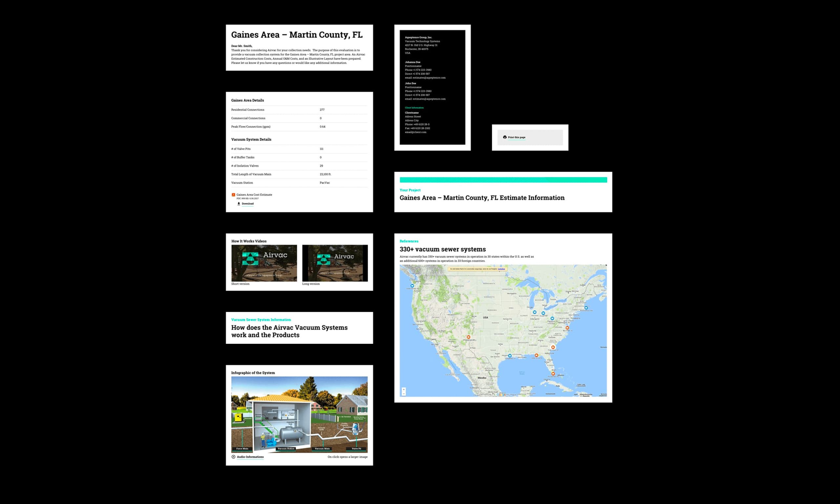The height and width of the screenshot is (504, 840).
Task: Click the value '23,100 ft.'
Action: 325,174
